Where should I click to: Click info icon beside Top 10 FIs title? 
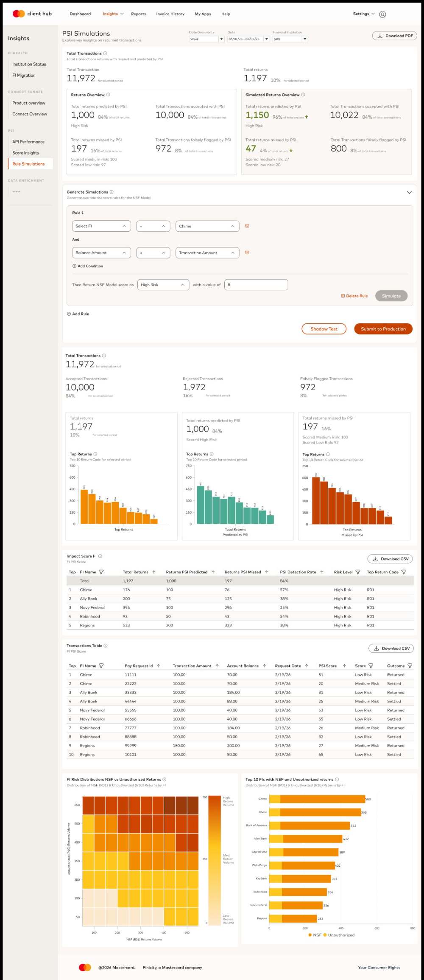pyautogui.click(x=337, y=779)
